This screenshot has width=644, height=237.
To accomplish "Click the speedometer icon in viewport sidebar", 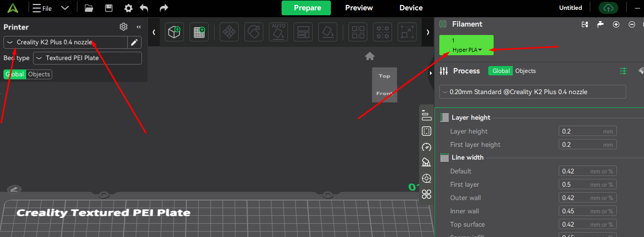I will (427, 147).
